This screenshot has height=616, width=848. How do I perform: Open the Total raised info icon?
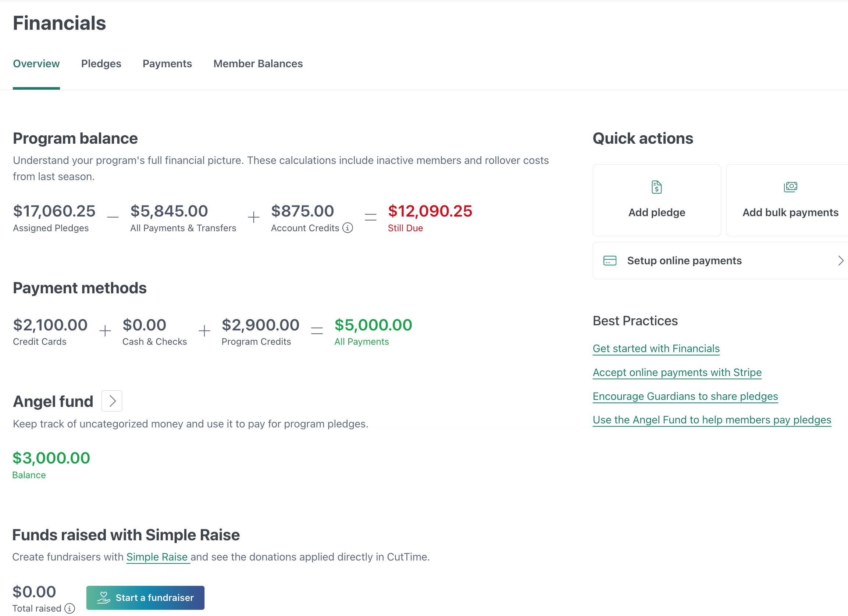pos(70,608)
